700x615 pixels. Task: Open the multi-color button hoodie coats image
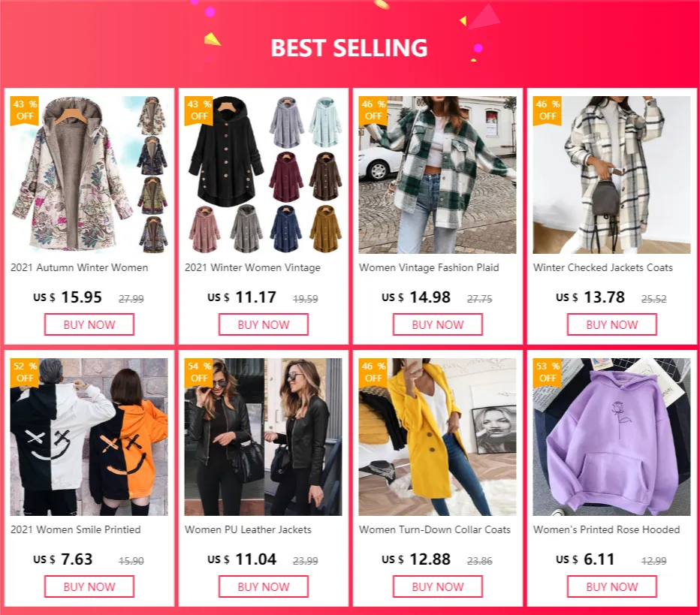264,175
